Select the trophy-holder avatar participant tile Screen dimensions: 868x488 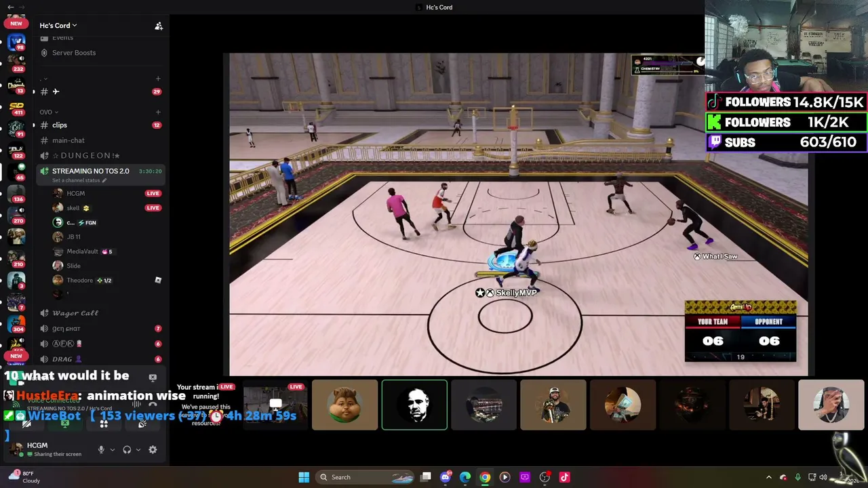coord(553,405)
